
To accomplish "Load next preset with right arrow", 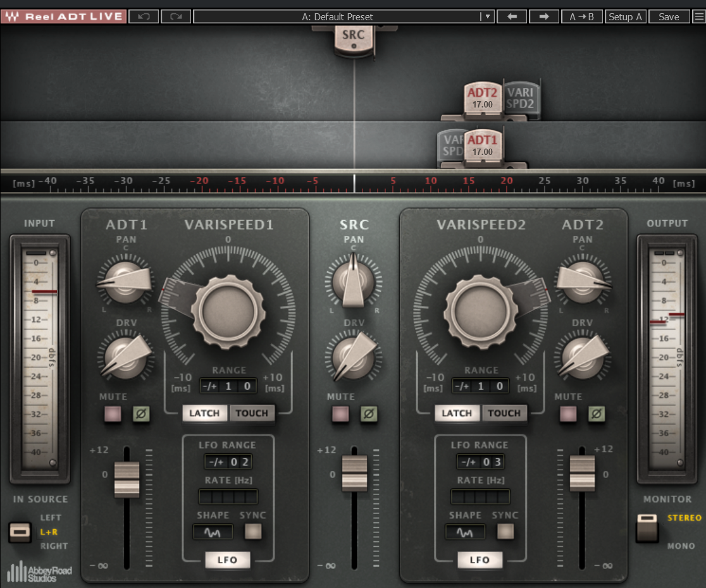I will point(544,16).
